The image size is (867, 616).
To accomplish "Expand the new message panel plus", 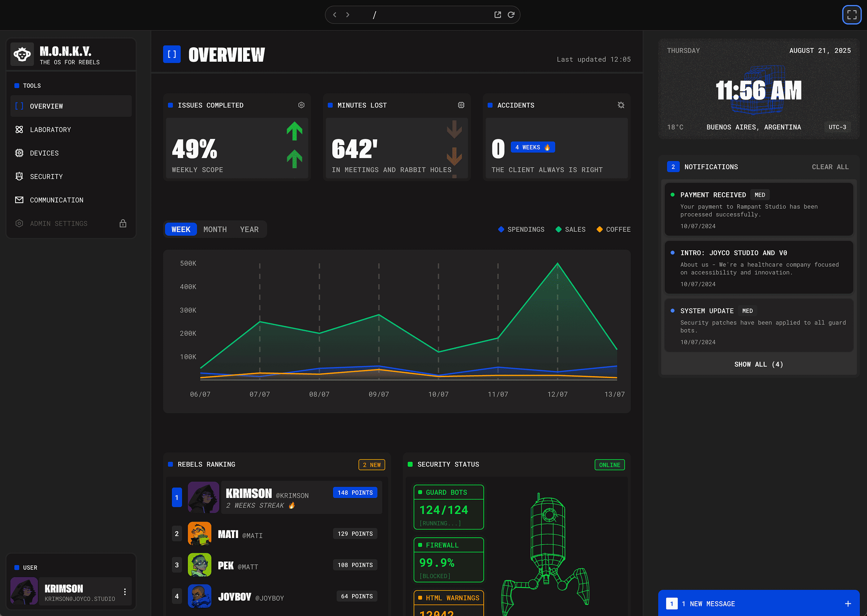I will click(x=847, y=603).
